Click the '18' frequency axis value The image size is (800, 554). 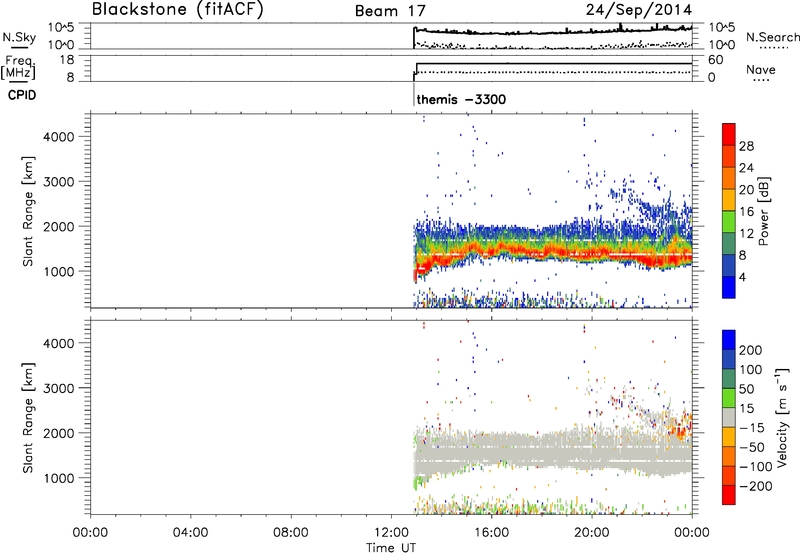67,60
